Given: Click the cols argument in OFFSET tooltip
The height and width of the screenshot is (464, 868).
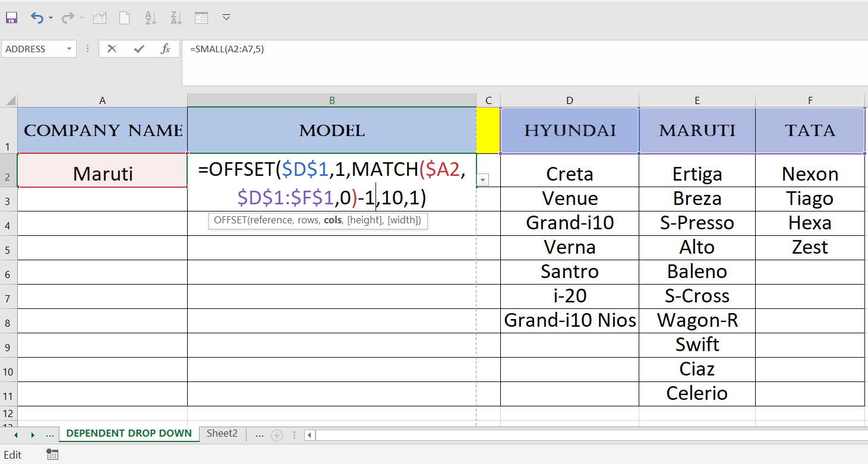Looking at the screenshot, I should pyautogui.click(x=333, y=220).
